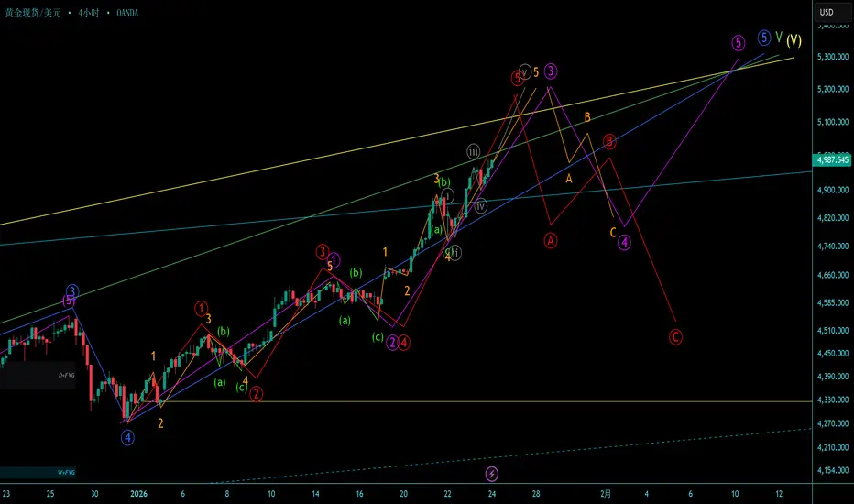Screen dimensions: 854x504
Task: Select the gray circled v wave label
Action: pyautogui.click(x=525, y=71)
